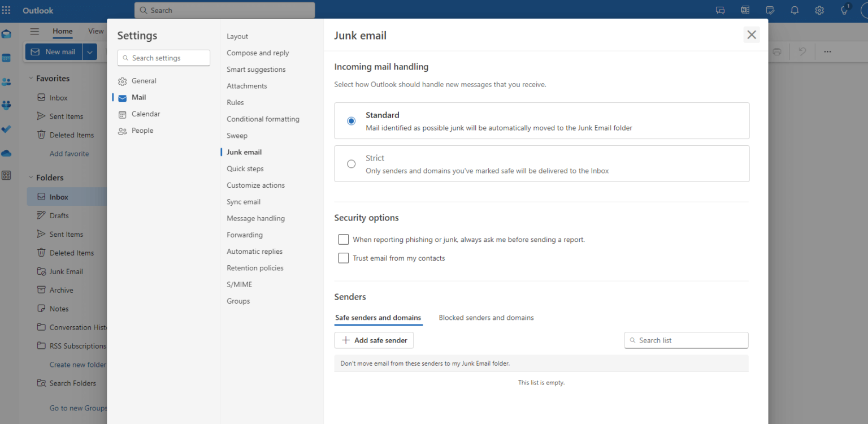
Task: Click Add safe sender
Action: (x=374, y=340)
